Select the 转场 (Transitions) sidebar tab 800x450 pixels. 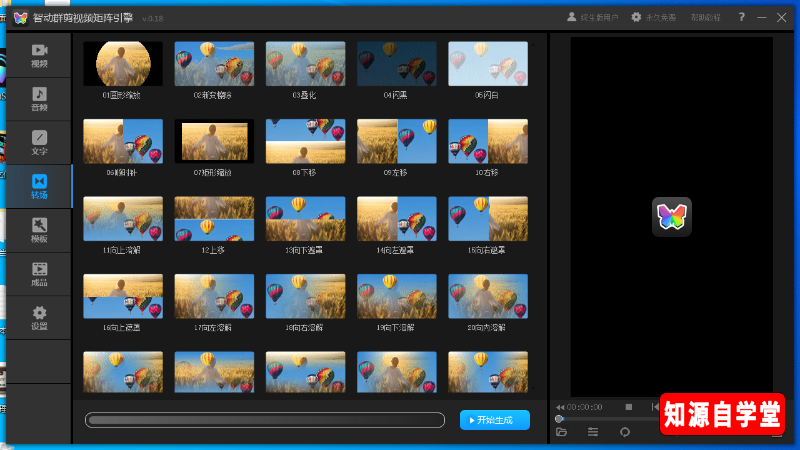[x=39, y=186]
